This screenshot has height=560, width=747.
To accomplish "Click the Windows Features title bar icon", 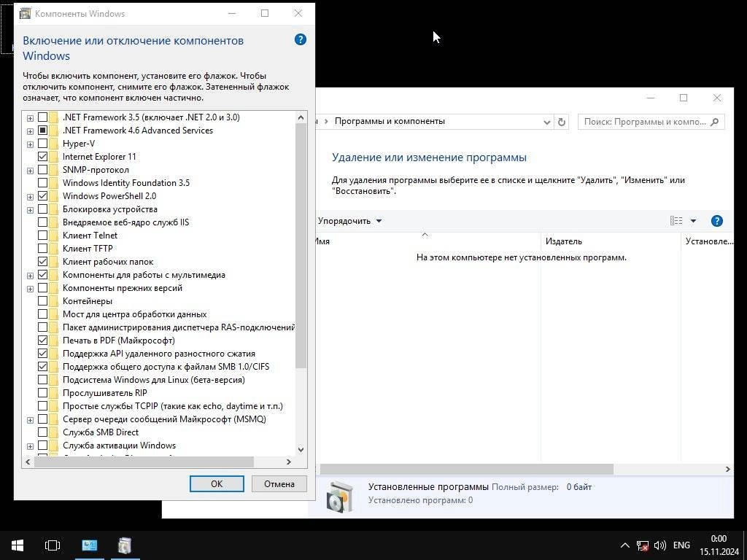I will click(25, 13).
